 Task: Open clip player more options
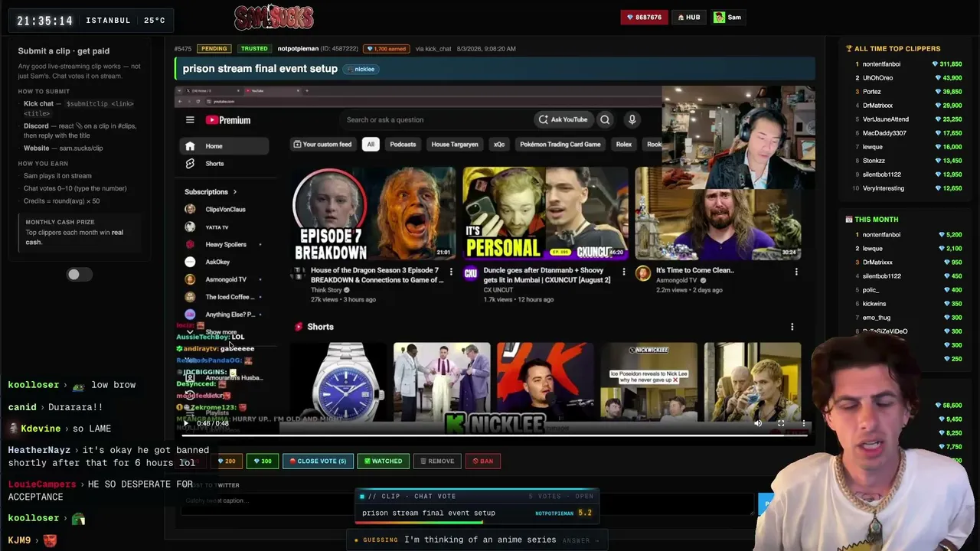pyautogui.click(x=804, y=423)
